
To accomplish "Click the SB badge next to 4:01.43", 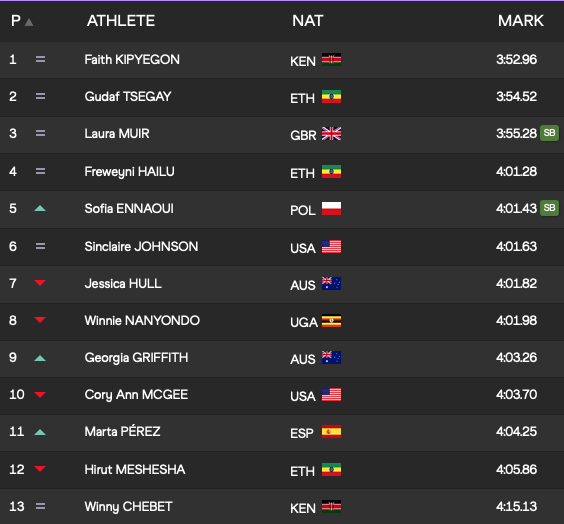I will (x=549, y=208).
